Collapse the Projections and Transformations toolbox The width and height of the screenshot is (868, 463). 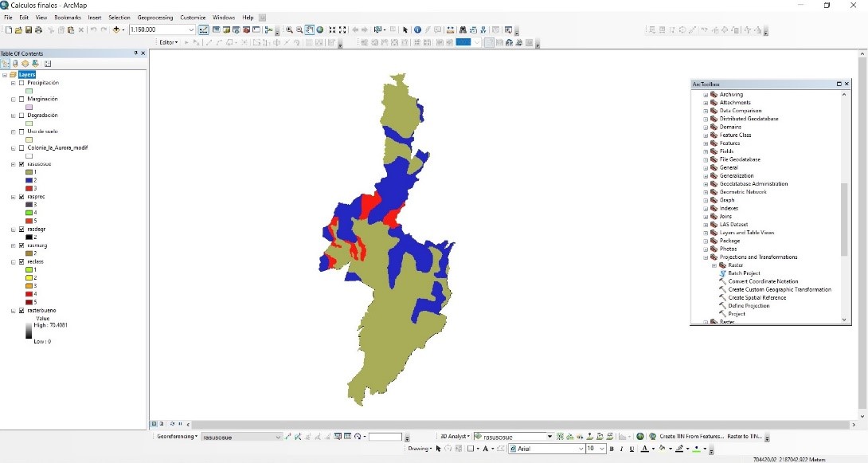[x=706, y=257]
